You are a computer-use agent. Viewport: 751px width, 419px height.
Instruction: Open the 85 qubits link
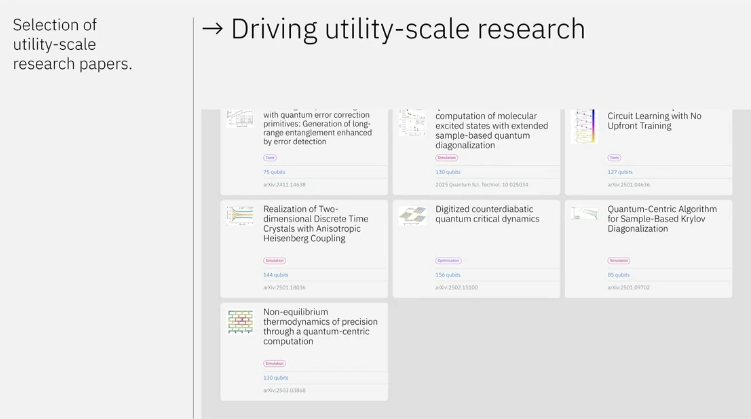(618, 274)
